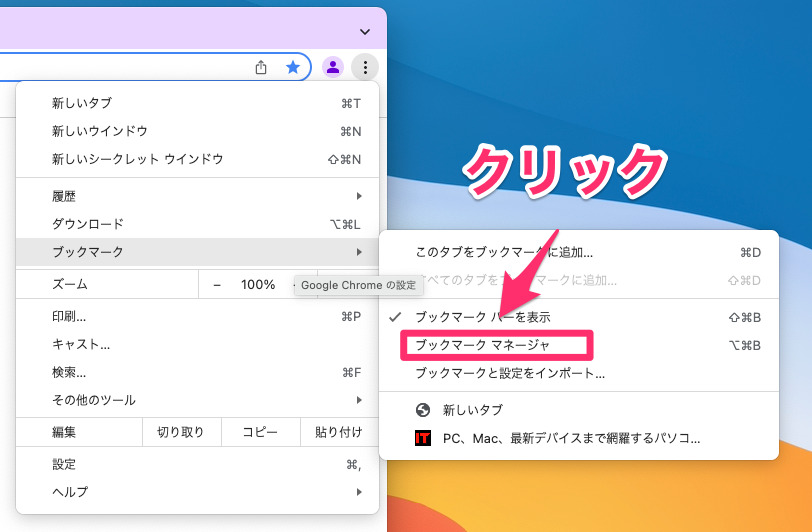Click the share icon in address bar
This screenshot has width=812, height=532.
coord(261,67)
